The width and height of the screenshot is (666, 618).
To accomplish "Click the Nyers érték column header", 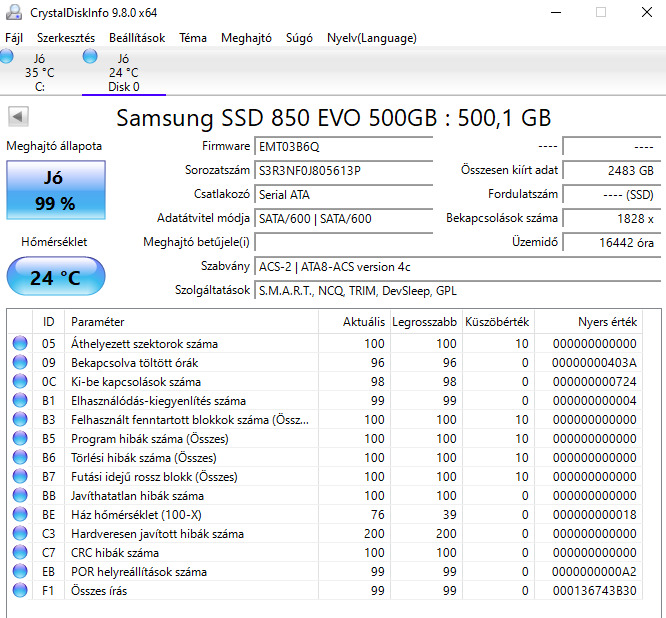I will coord(588,322).
